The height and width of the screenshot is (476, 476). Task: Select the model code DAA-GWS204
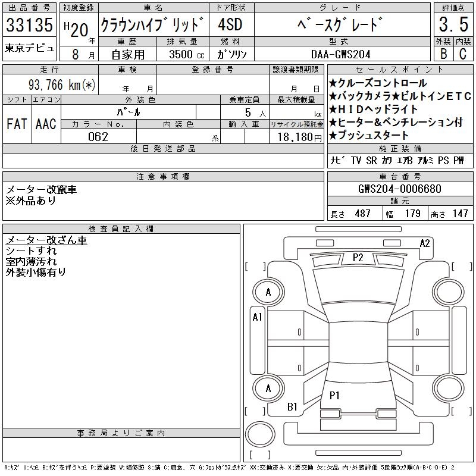click(341, 54)
